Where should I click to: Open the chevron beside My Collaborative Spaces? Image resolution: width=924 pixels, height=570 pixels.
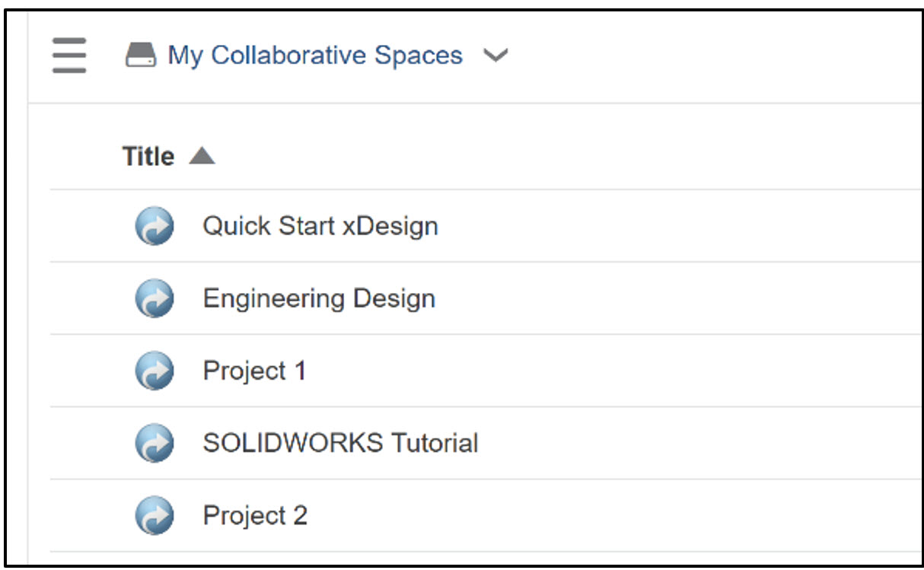point(496,56)
